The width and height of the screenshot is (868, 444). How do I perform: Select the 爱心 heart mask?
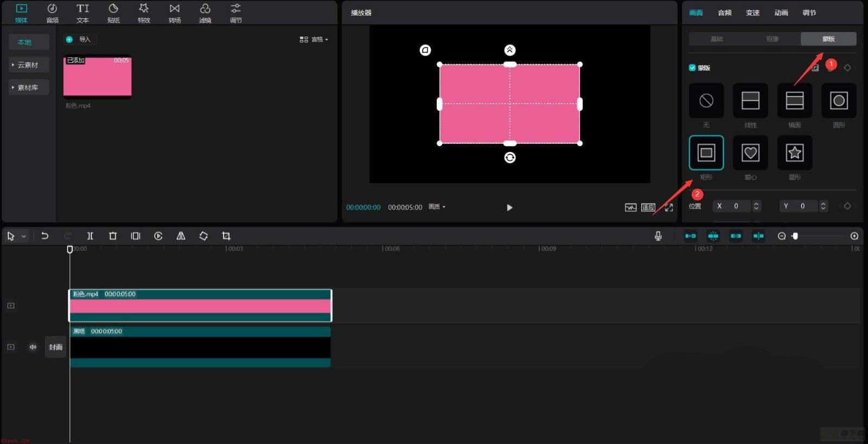(x=750, y=153)
